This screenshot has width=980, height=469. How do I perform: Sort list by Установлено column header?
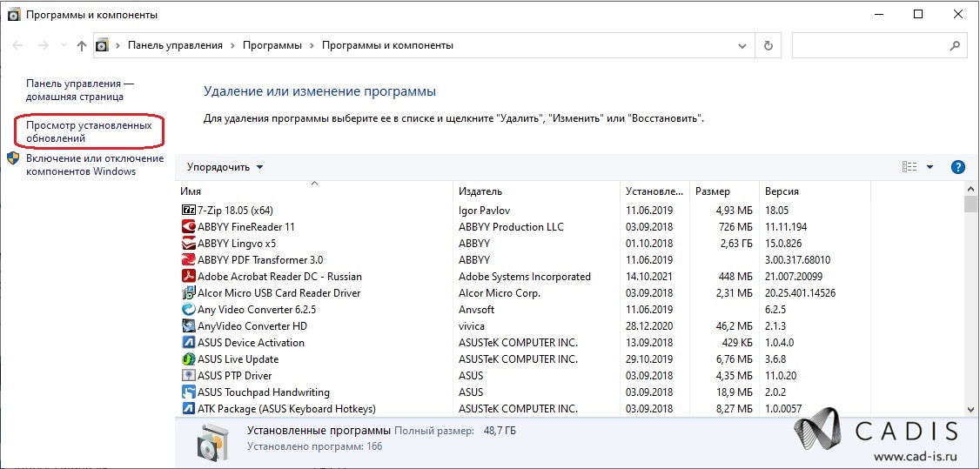[655, 191]
